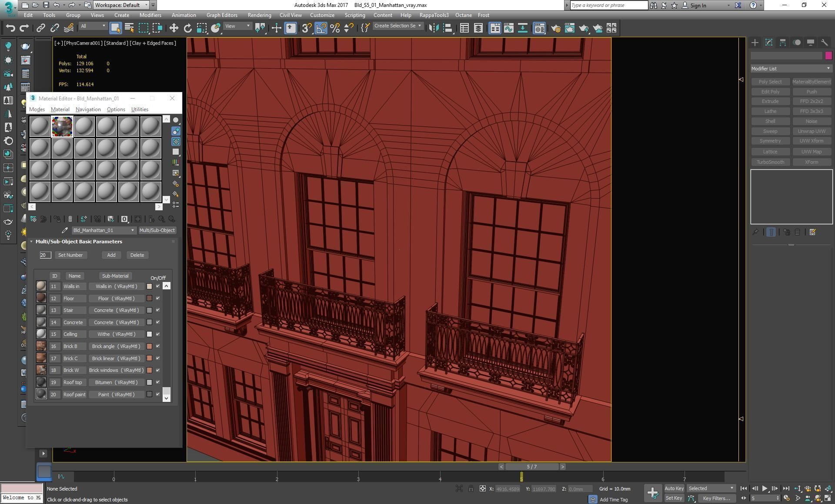Toggle On/Off checkbox for Walls in

(x=158, y=286)
